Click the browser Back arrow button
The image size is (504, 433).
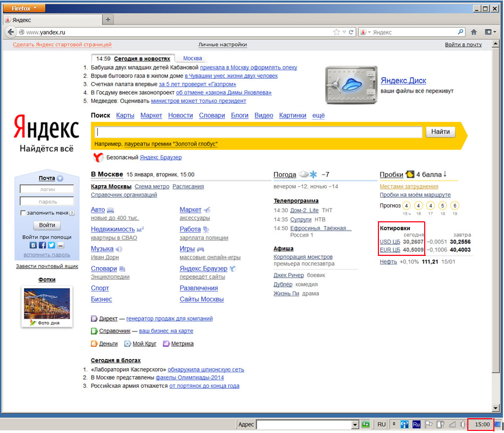pyautogui.click(x=11, y=32)
